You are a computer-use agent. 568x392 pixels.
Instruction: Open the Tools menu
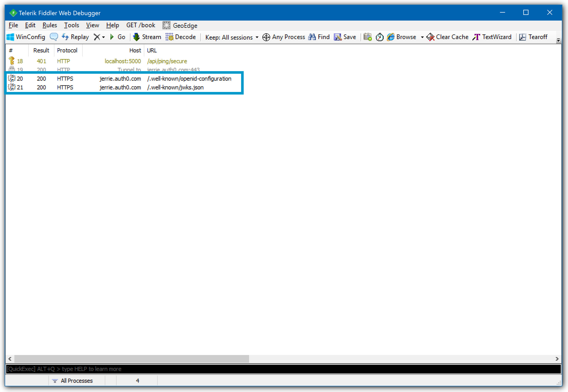[x=71, y=25]
